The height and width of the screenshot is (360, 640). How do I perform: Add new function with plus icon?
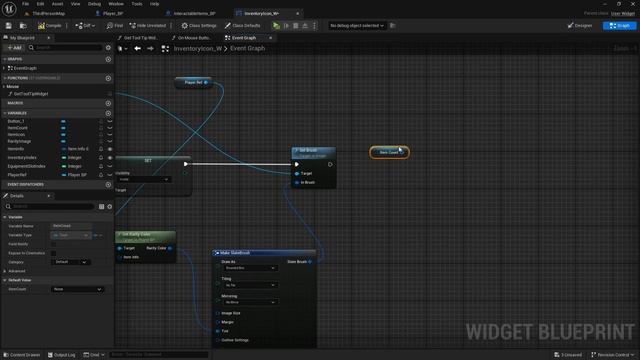click(x=108, y=78)
